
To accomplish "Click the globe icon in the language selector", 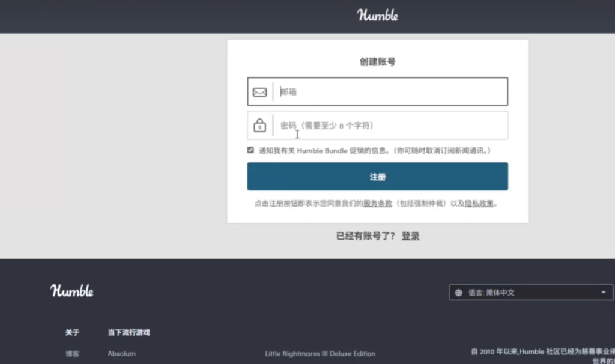I will pos(459,293).
